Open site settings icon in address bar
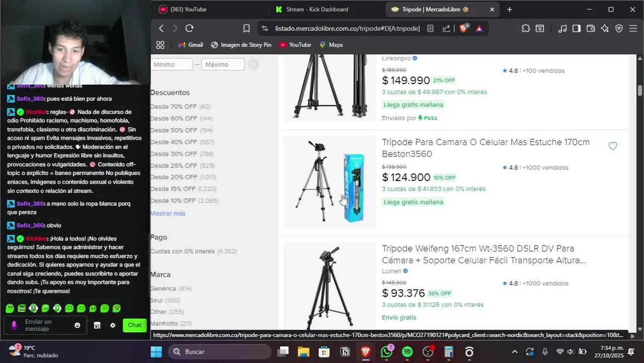The image size is (644, 363). 265,29
